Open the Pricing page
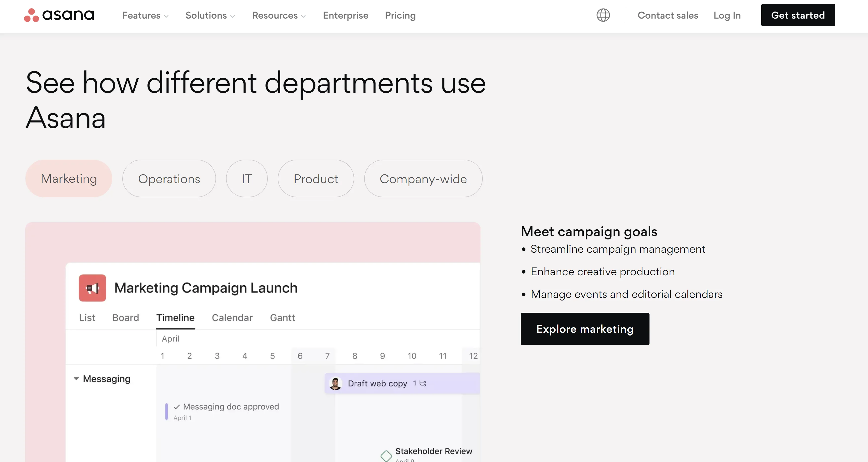This screenshot has height=462, width=868. point(400,16)
